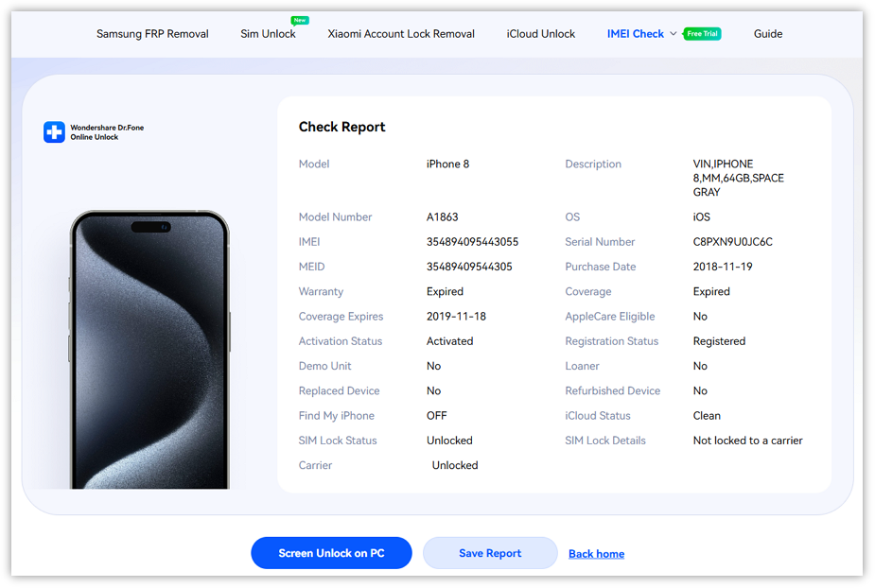Image resolution: width=875 pixels, height=588 pixels.
Task: Click the Serial Number field label
Action: [x=600, y=242]
